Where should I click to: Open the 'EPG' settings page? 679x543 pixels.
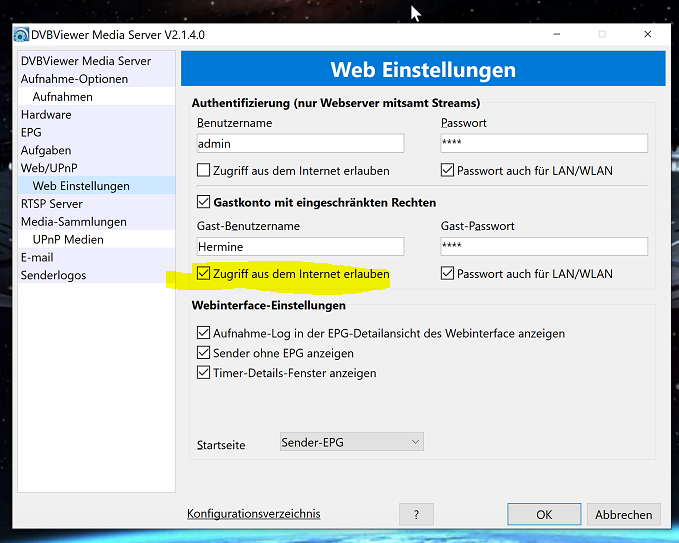[x=97, y=132]
